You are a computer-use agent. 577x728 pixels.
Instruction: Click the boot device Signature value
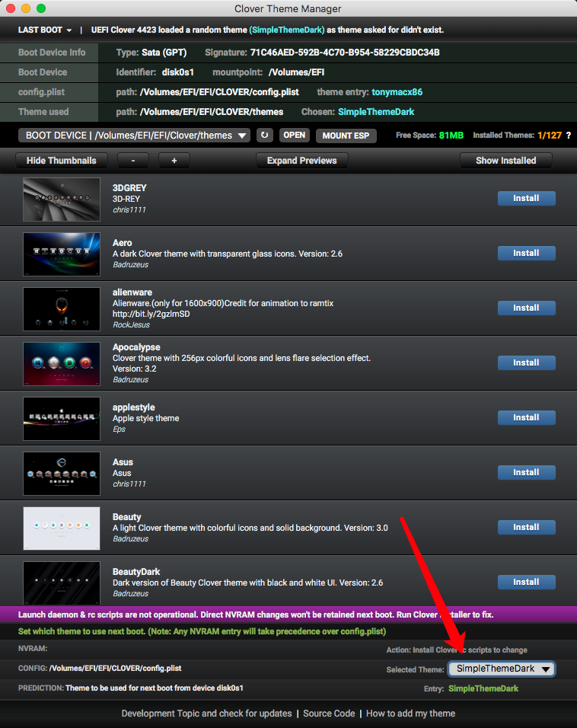[345, 53]
